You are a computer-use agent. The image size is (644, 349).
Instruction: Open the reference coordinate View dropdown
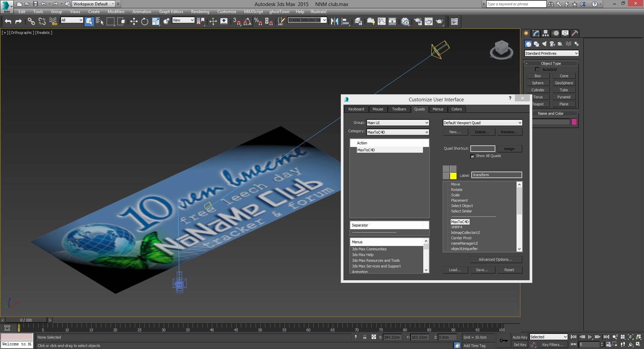(x=183, y=20)
